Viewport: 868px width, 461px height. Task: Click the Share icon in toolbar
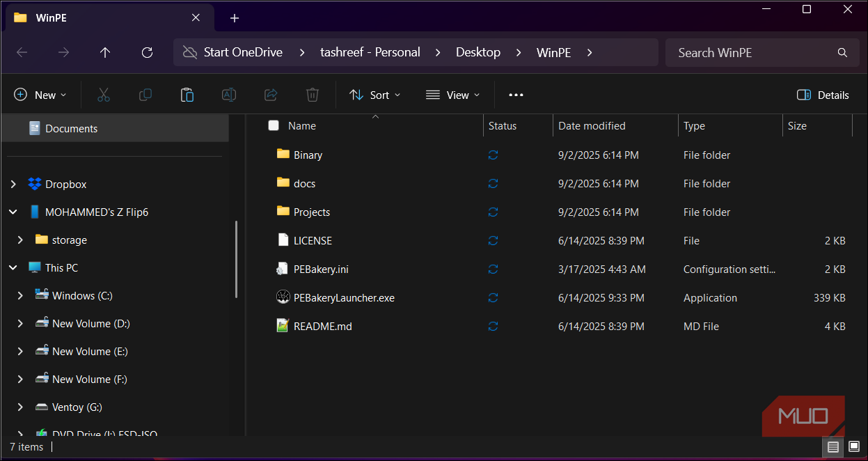[x=271, y=95]
